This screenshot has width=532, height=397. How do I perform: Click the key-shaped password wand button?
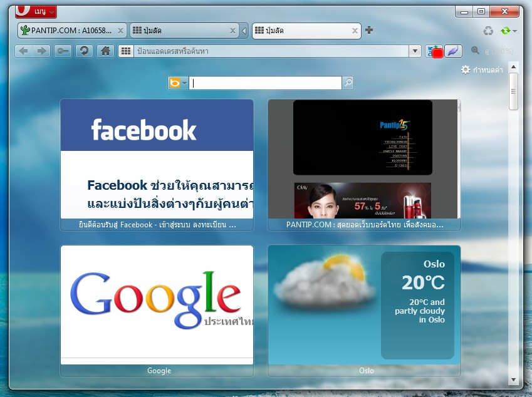click(x=63, y=51)
